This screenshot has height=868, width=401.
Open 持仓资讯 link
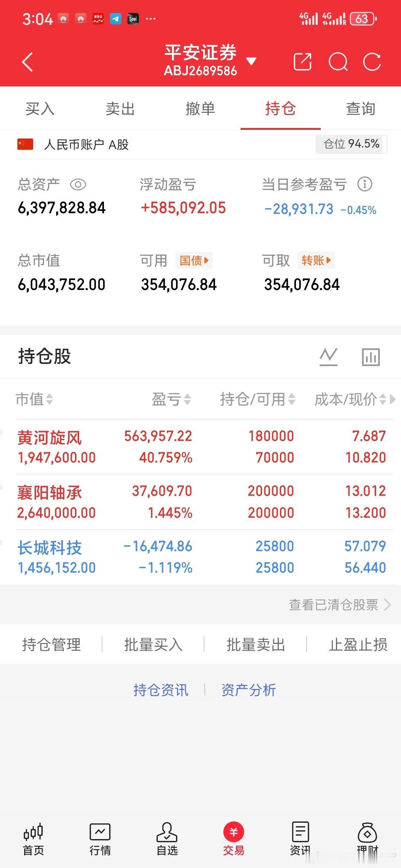tap(161, 690)
